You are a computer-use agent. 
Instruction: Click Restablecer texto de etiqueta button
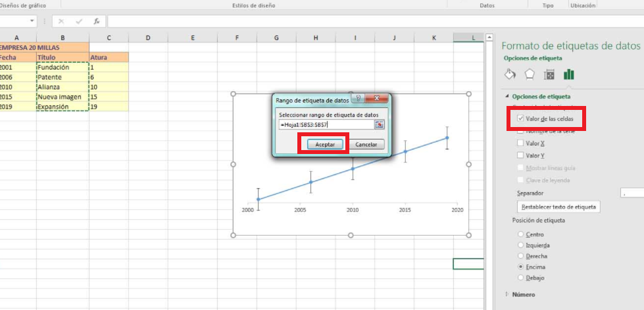click(x=558, y=207)
